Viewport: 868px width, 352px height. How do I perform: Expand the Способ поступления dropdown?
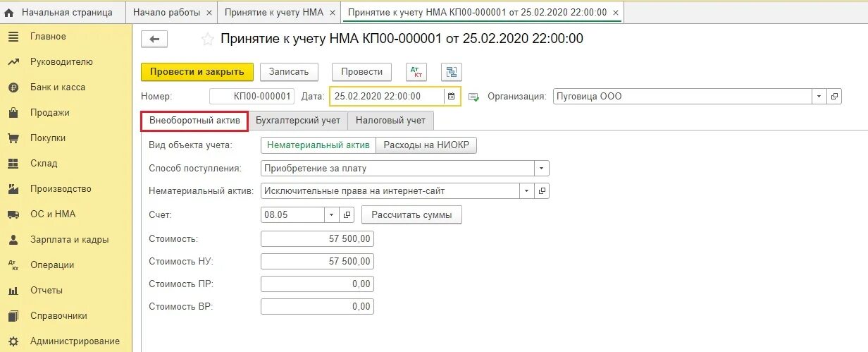pos(542,169)
